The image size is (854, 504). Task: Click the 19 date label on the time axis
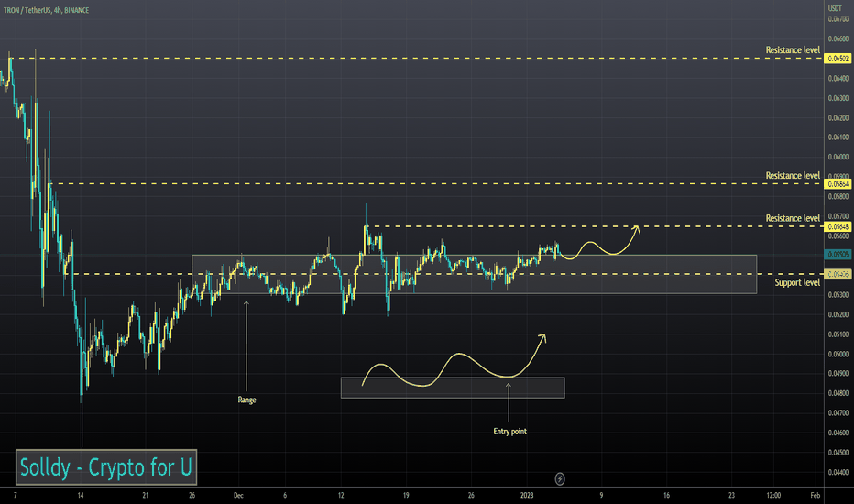pyautogui.click(x=406, y=495)
